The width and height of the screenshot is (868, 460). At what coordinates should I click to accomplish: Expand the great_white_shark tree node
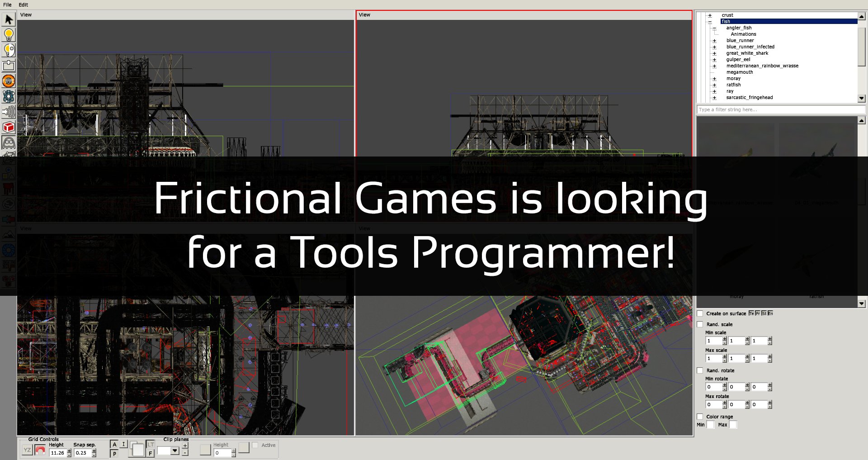714,53
